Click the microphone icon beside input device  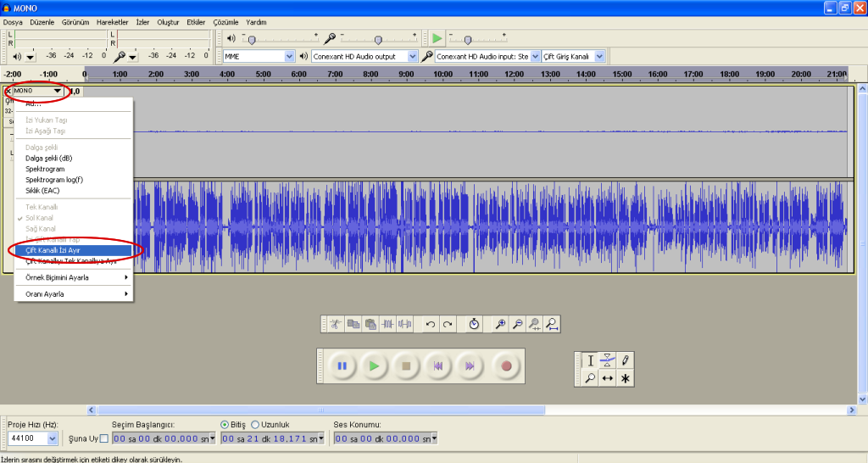[x=427, y=56]
